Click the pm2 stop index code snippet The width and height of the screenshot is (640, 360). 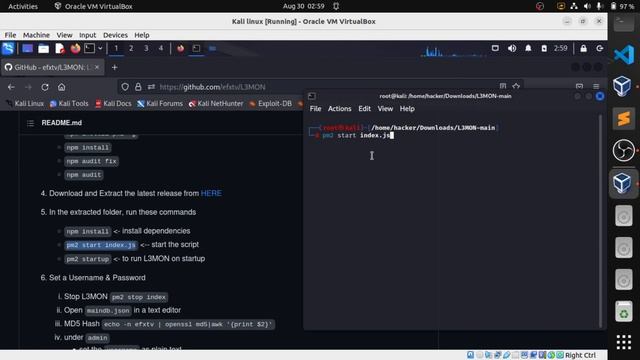coord(139,297)
